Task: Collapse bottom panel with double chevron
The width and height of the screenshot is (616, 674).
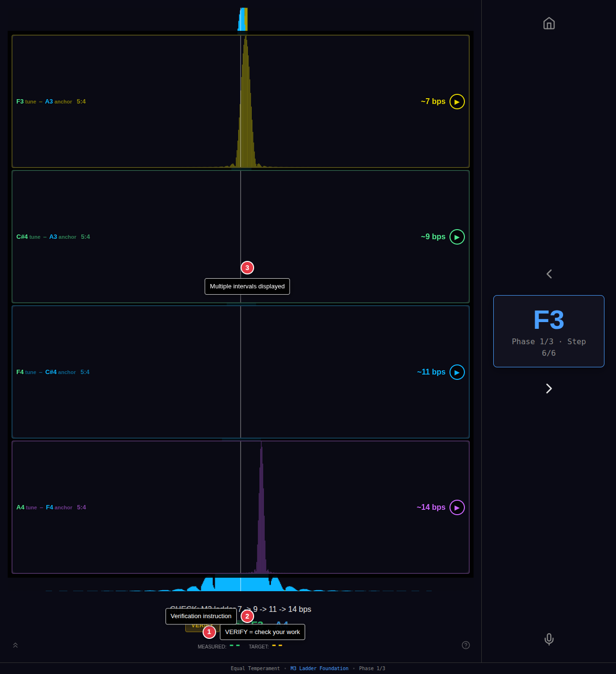Action: point(15,645)
